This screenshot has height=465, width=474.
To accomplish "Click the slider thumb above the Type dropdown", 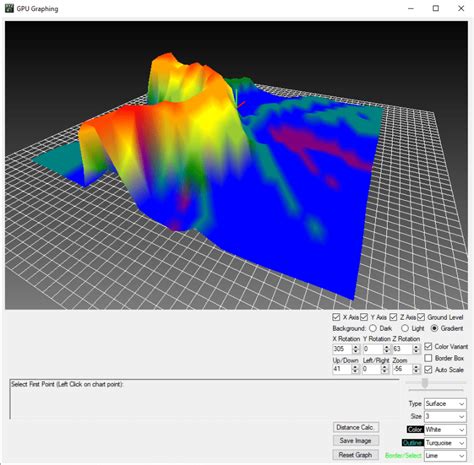I will (x=425, y=383).
